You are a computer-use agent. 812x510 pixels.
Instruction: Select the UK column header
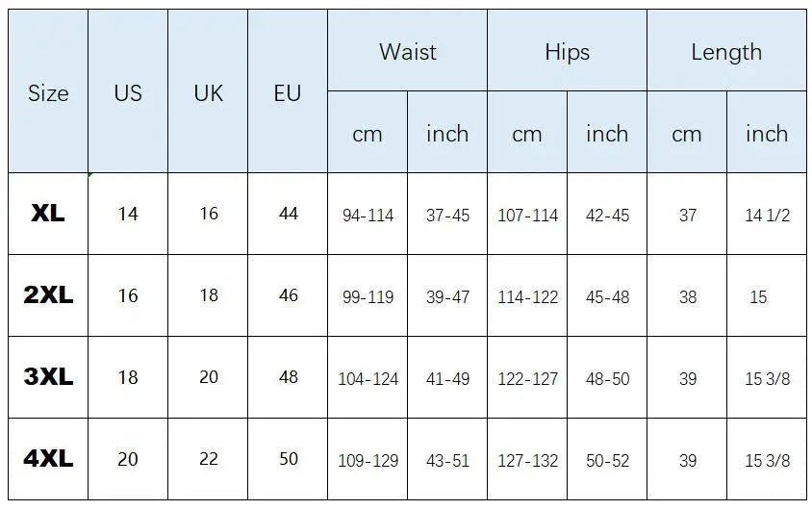pyautogui.click(x=208, y=91)
